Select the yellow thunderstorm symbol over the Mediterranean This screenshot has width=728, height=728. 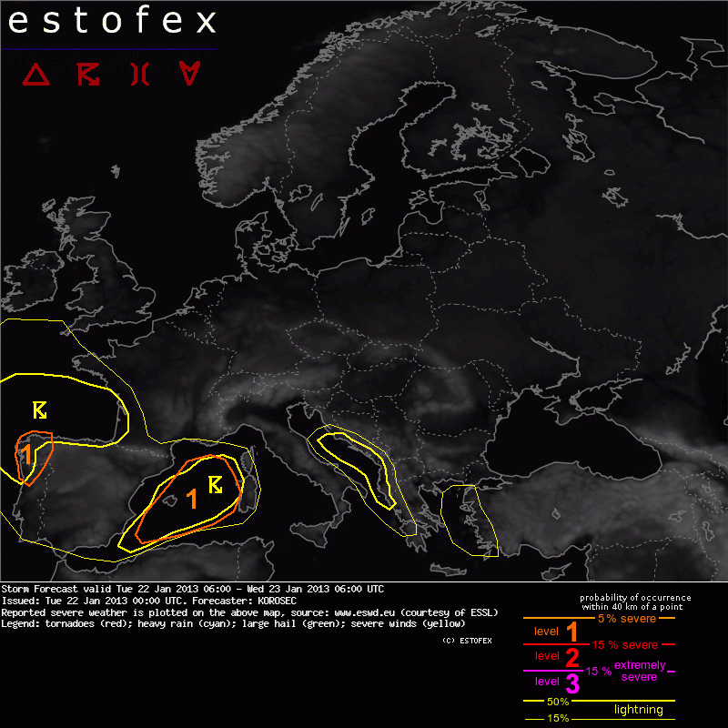(216, 483)
